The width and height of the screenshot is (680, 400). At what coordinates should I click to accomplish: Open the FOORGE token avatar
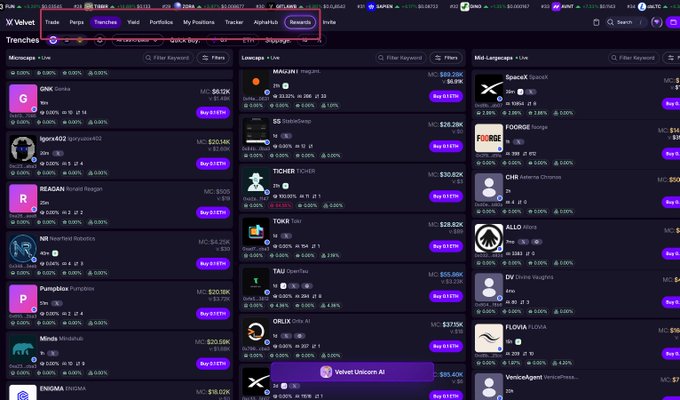click(489, 138)
